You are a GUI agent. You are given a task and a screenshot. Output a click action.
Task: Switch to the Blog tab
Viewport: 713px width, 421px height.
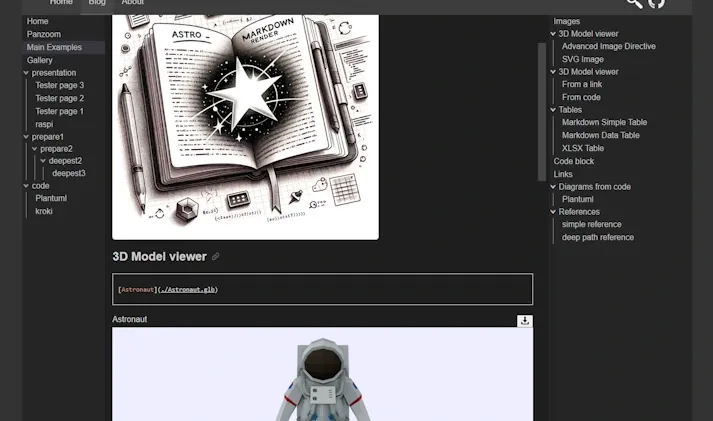(x=97, y=3)
